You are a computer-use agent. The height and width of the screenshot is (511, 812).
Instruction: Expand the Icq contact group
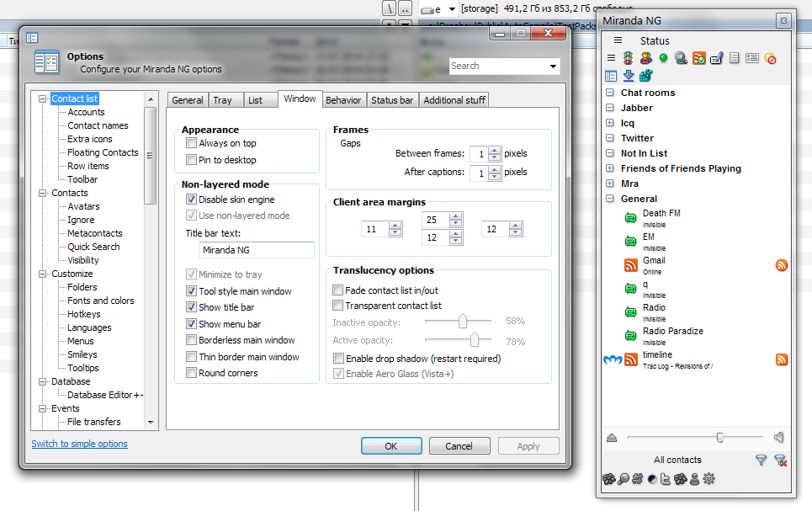tap(610, 123)
